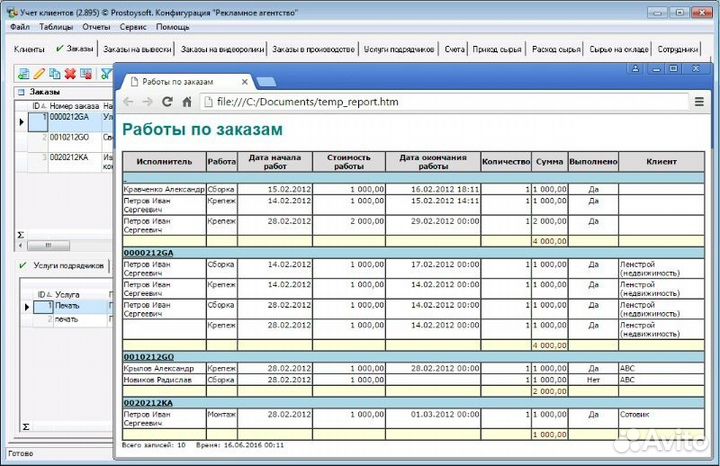Click the add new record toolbar icon

(x=23, y=73)
